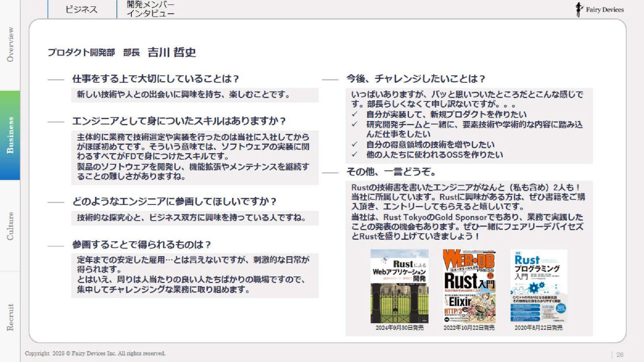The height and width of the screenshot is (362, 644).
Task: Click the プロダクト開発部 部長 title text
Action: coord(94,53)
